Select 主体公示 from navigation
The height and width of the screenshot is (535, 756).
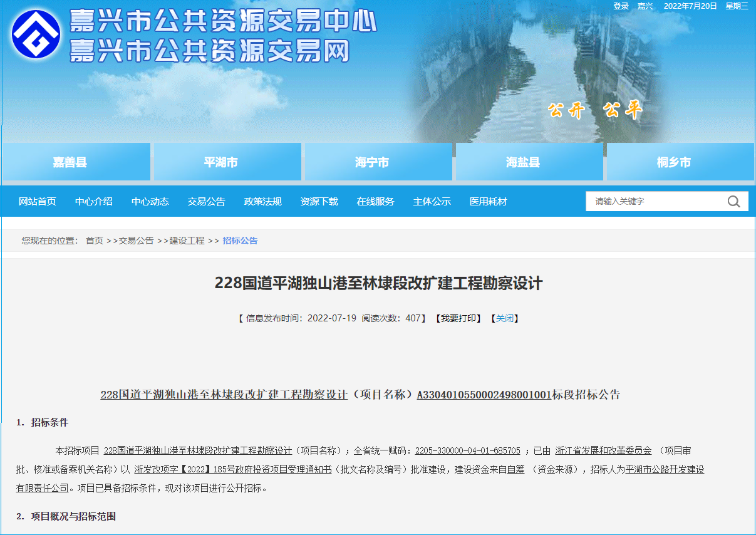click(432, 202)
